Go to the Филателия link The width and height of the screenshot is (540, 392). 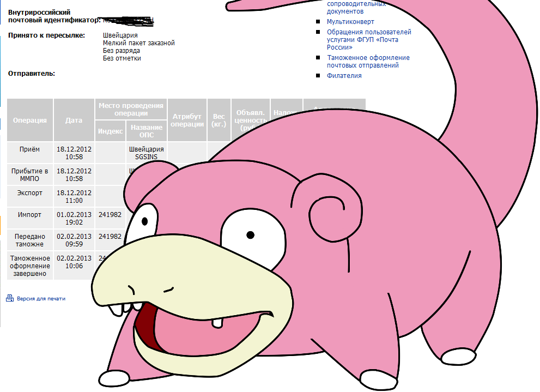coord(344,76)
